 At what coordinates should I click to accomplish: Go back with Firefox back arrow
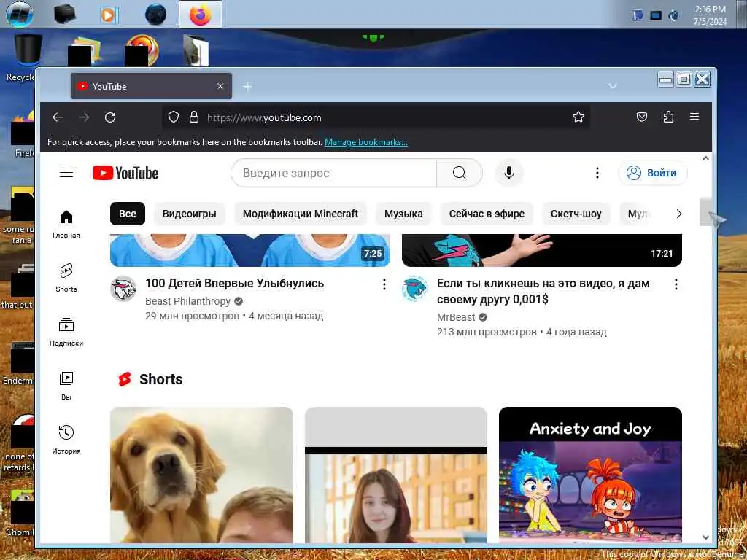click(58, 117)
